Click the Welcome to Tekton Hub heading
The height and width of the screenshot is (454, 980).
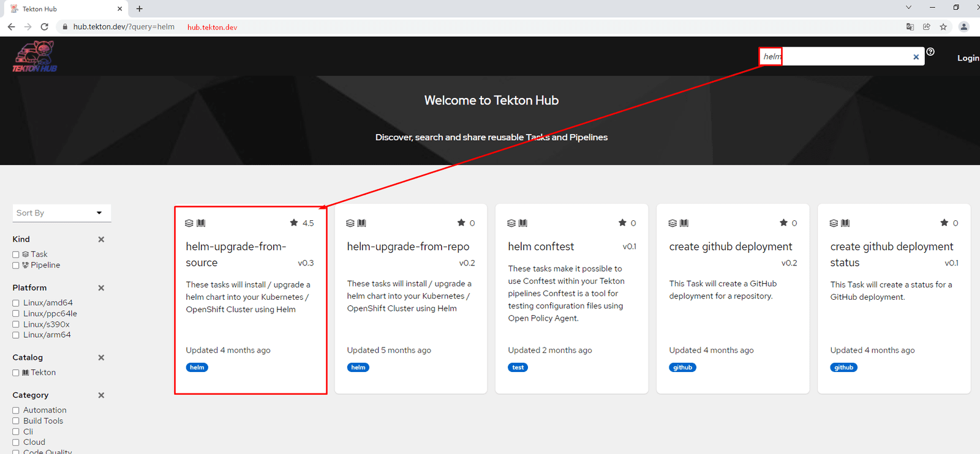point(491,100)
